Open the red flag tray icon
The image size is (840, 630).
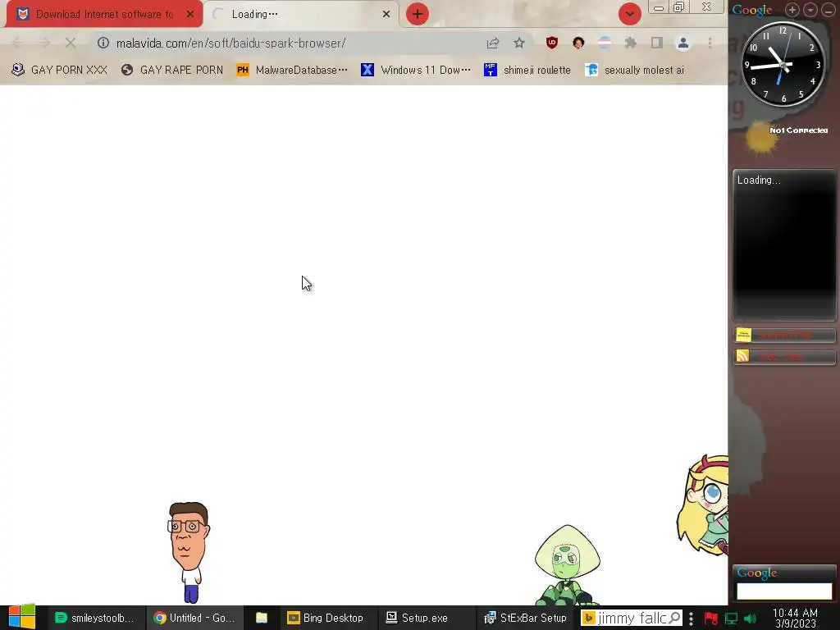(x=711, y=619)
